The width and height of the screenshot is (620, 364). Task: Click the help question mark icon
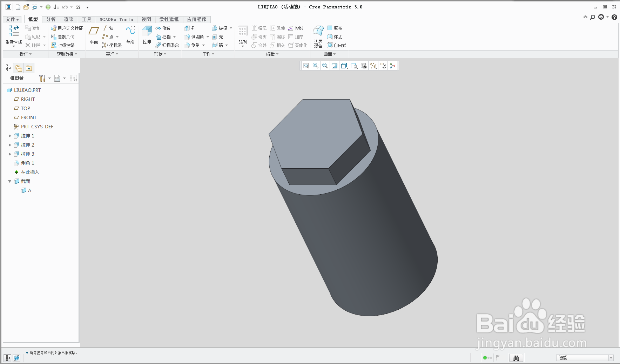tap(614, 17)
